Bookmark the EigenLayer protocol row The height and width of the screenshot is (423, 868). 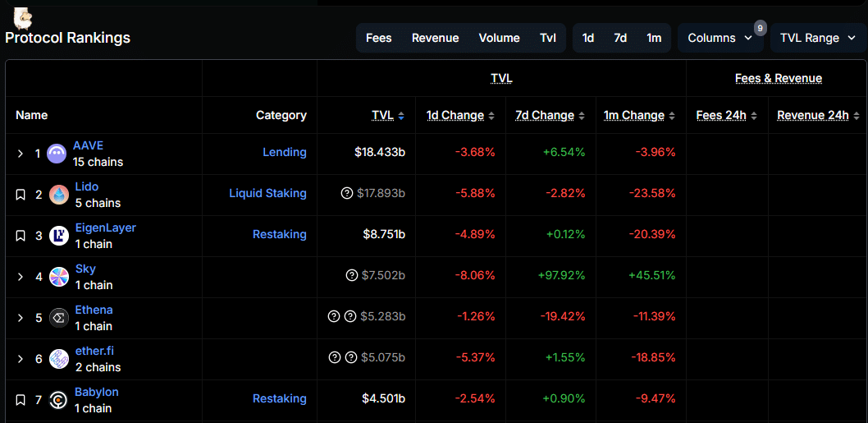tap(21, 236)
